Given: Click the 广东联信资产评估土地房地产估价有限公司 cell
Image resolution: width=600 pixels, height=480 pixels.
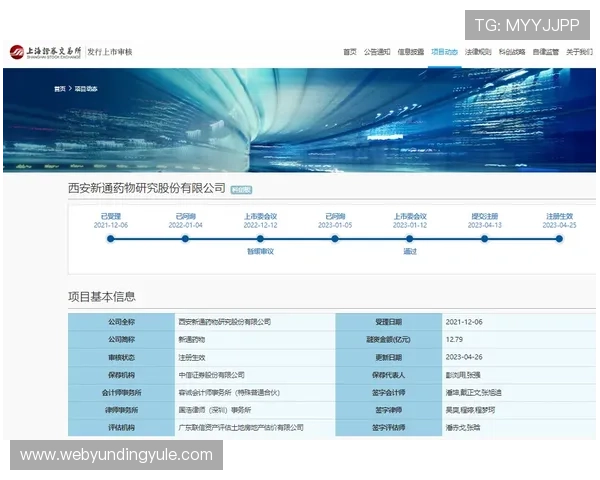Looking at the screenshot, I should coord(255,428).
